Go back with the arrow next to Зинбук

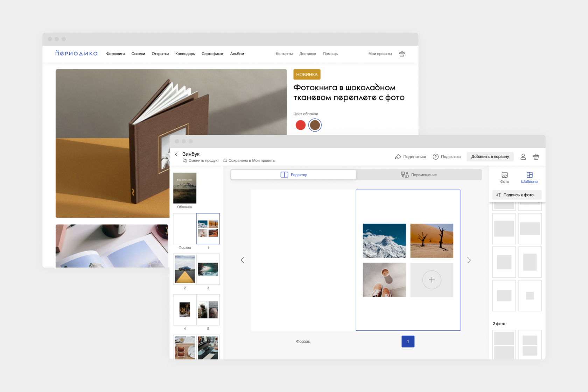tap(176, 154)
